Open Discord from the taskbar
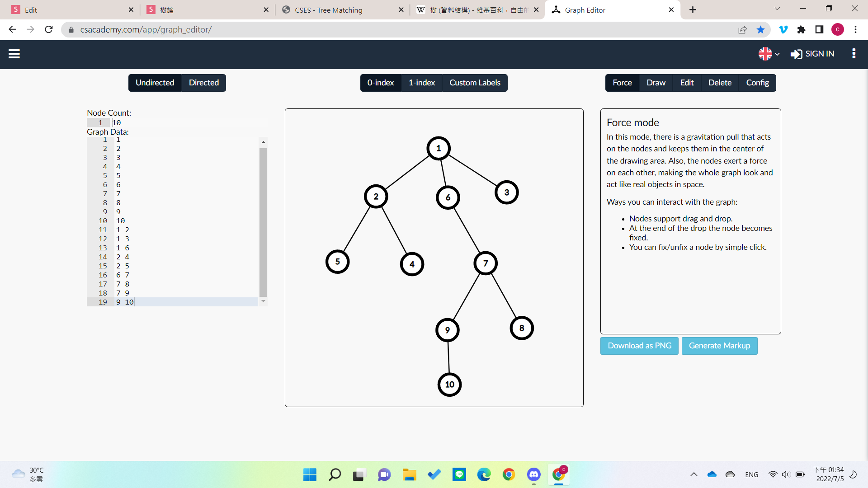Viewport: 868px width, 488px height. 534,474
